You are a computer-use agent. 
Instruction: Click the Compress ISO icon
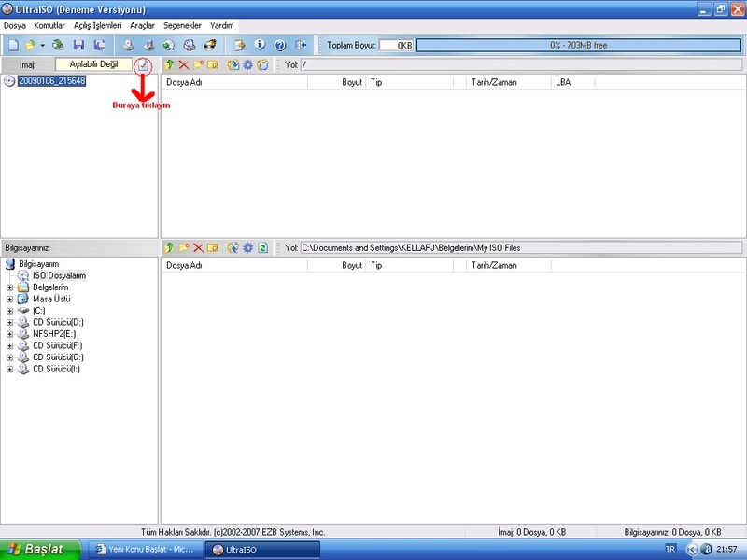point(148,45)
